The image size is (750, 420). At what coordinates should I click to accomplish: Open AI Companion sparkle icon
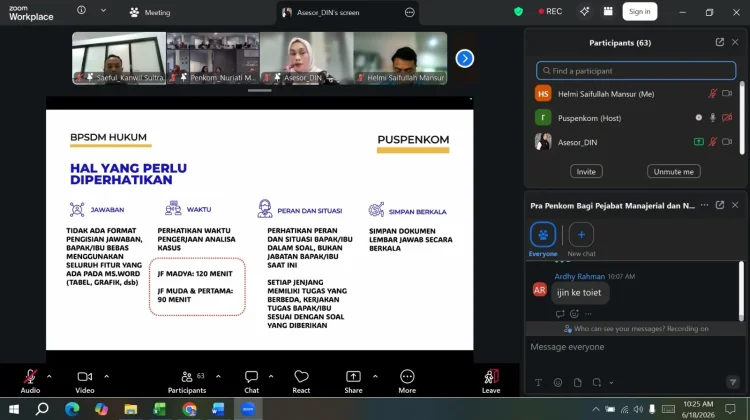(585, 11)
